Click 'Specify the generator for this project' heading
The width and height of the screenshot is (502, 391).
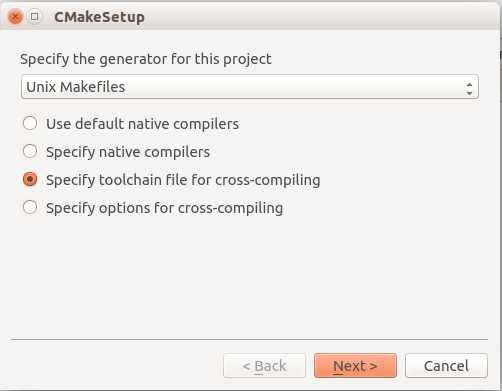[146, 59]
